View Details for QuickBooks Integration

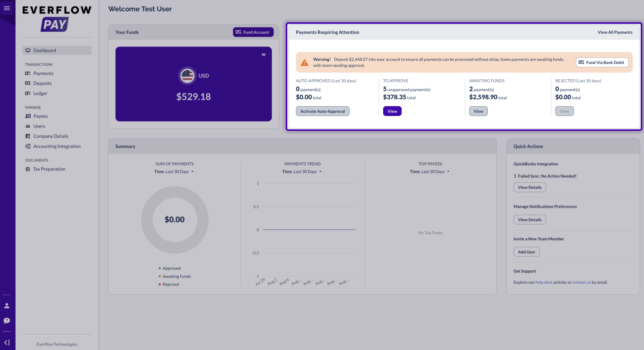pos(529,187)
